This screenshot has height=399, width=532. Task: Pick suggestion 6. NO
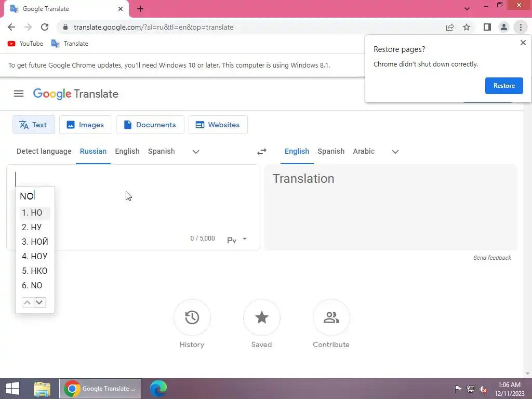(35, 285)
